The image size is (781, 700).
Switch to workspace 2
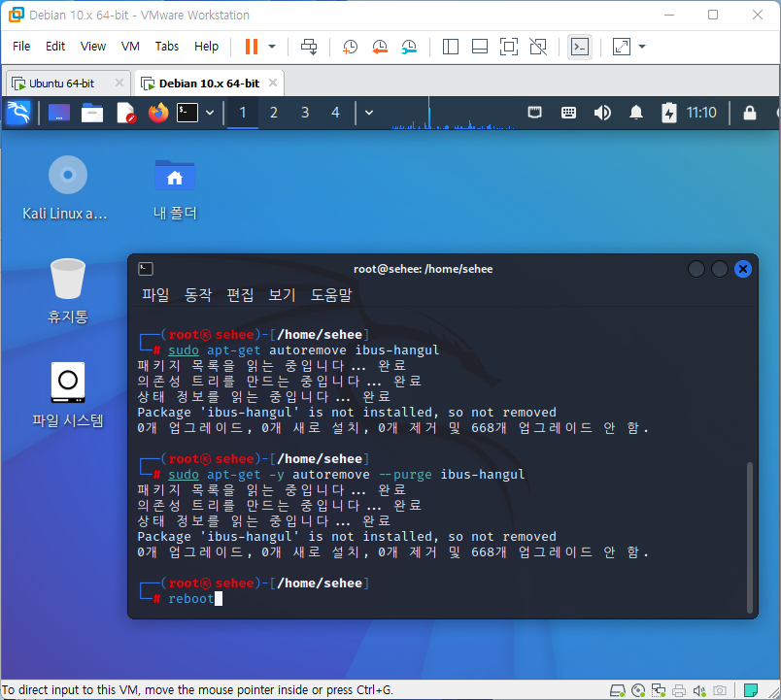click(274, 113)
